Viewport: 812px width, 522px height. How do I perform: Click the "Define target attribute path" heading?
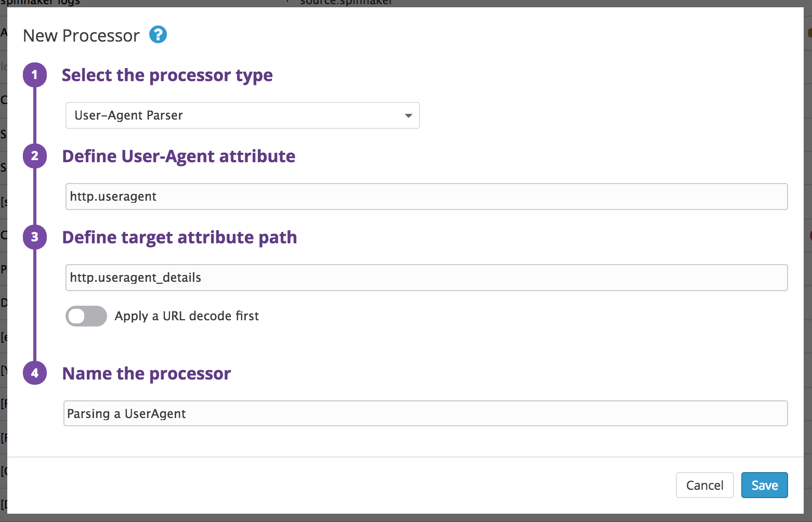click(x=179, y=238)
